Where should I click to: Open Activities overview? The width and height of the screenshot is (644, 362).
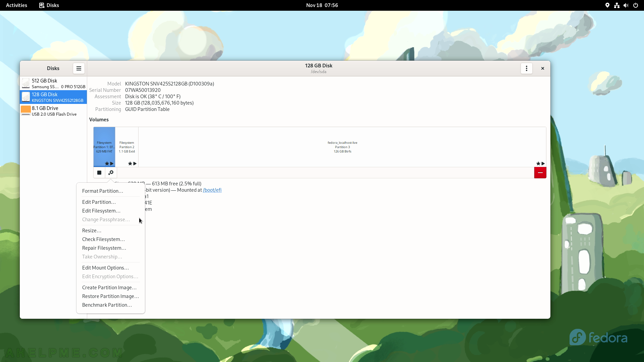coord(16,5)
